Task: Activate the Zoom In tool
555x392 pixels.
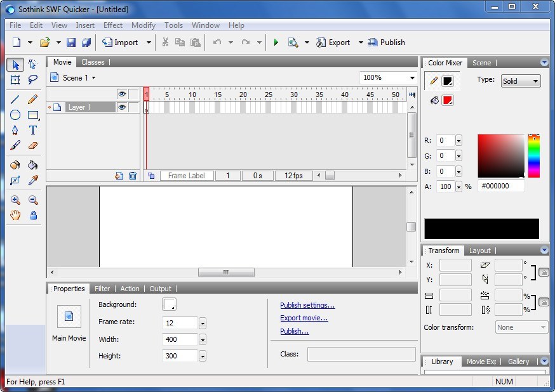Action: pyautogui.click(x=15, y=200)
